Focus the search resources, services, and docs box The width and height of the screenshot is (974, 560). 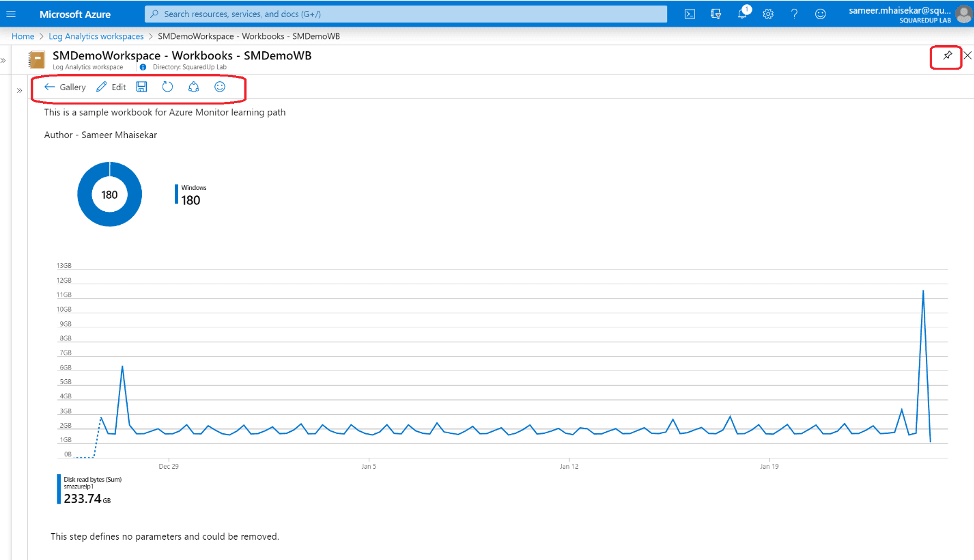pos(406,14)
